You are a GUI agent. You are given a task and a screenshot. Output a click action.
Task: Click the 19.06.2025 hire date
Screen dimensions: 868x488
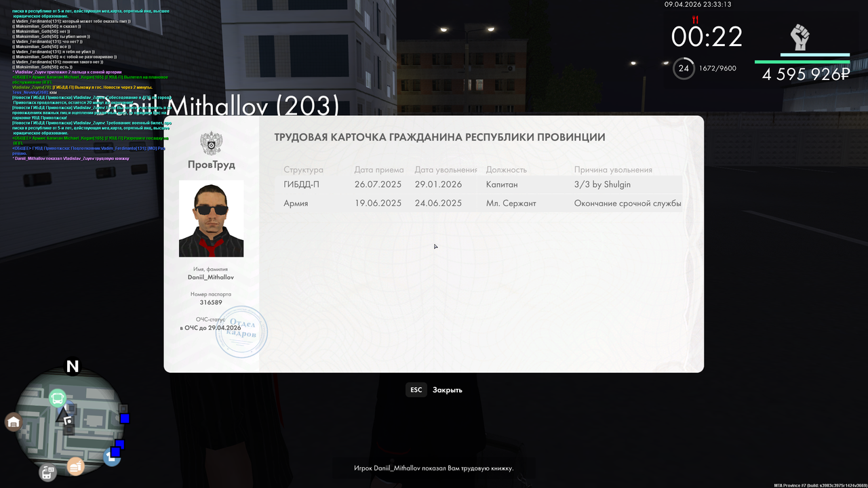[x=378, y=203]
